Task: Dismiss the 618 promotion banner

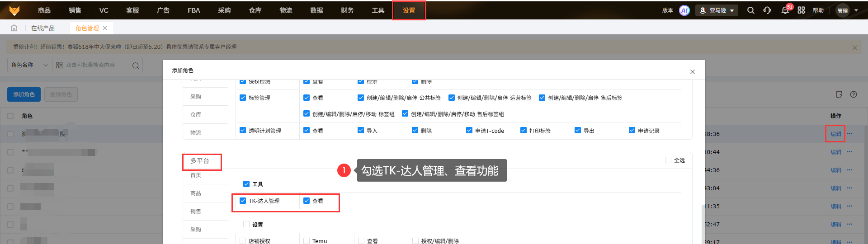Action: (854, 47)
